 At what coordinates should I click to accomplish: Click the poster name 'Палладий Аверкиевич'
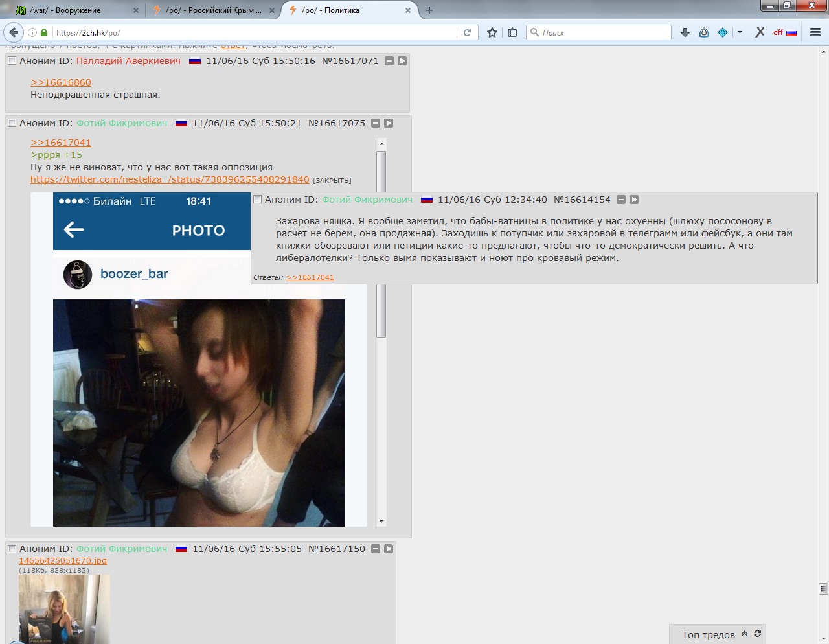[128, 61]
